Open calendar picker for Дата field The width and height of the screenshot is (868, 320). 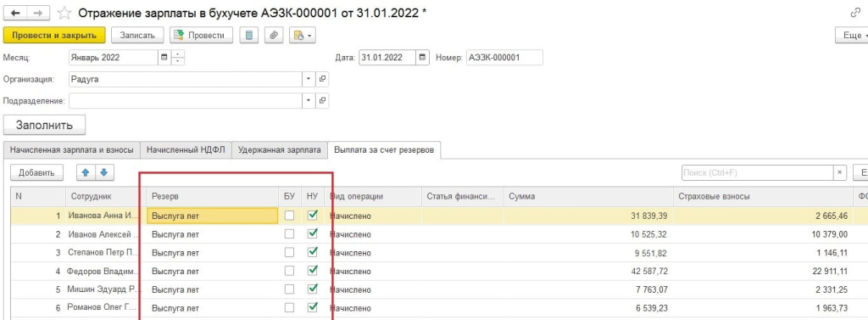[423, 57]
